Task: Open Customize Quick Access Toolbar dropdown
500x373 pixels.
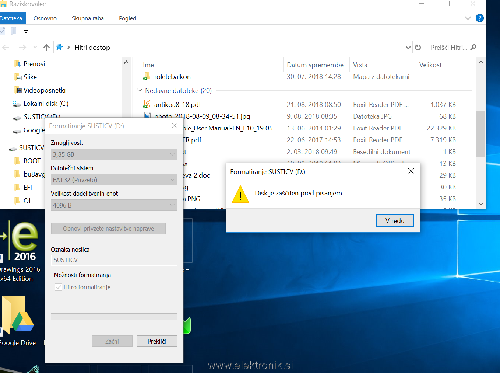Action: (26, 32)
